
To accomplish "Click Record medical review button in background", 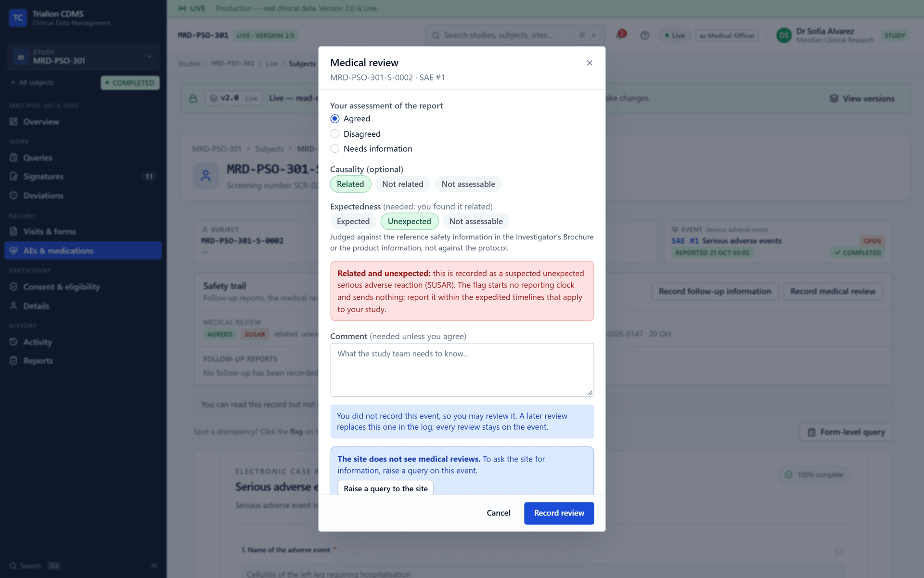I will click(833, 291).
